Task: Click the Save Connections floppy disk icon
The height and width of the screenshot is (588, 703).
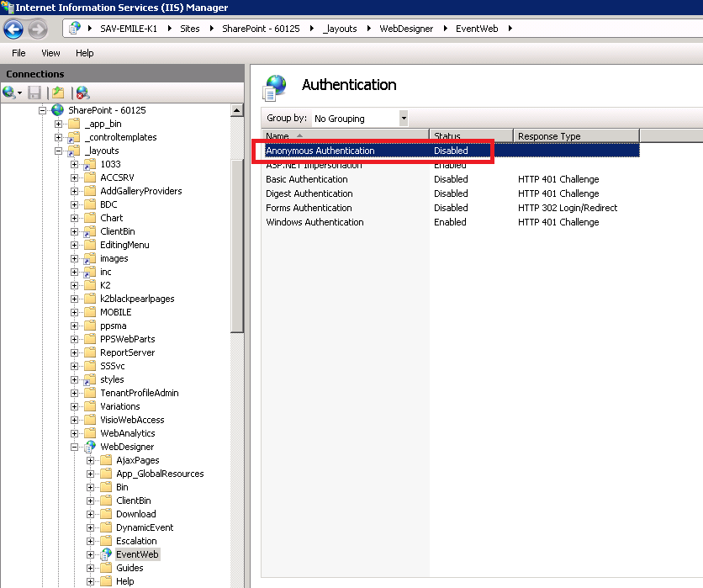Action: pos(34,93)
